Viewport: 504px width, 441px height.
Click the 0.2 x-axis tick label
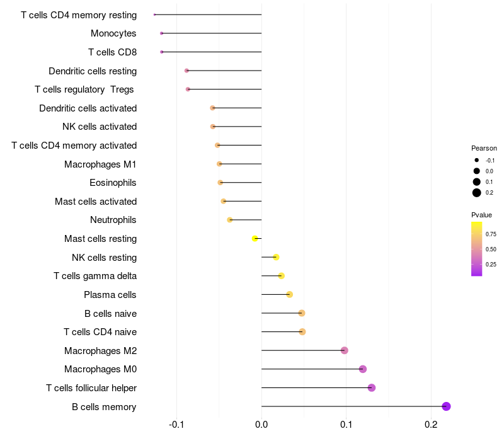(x=430, y=425)
